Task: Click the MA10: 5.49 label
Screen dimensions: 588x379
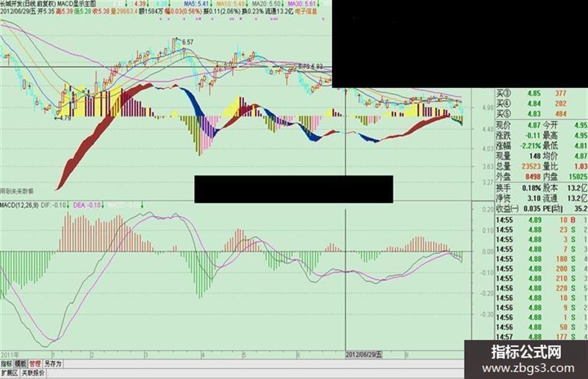Action: (x=230, y=4)
